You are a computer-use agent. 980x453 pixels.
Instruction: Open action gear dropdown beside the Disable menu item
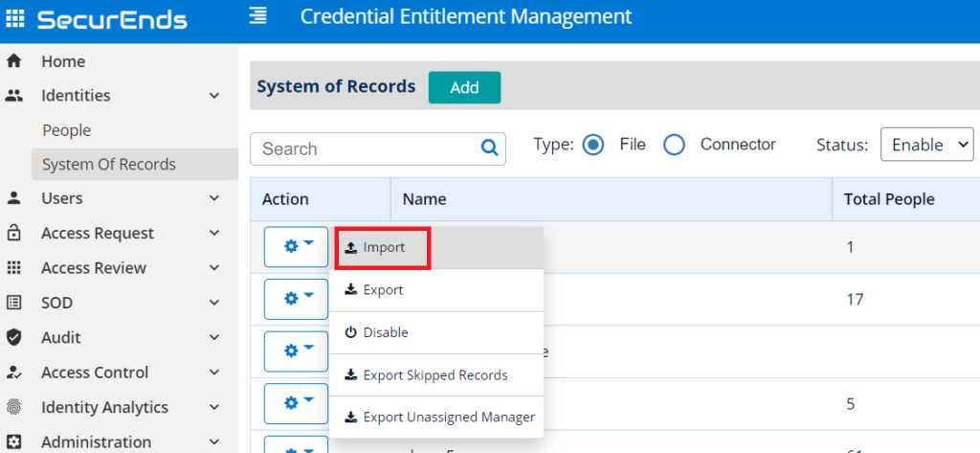pos(297,351)
